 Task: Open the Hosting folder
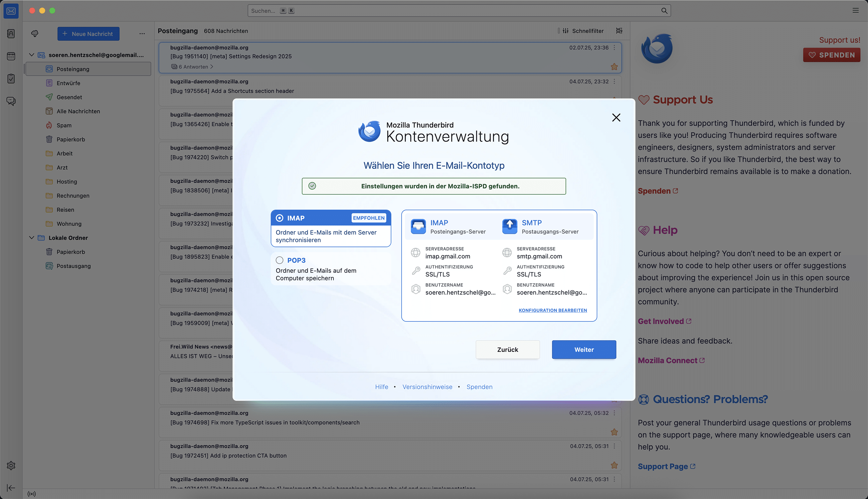[88, 181]
